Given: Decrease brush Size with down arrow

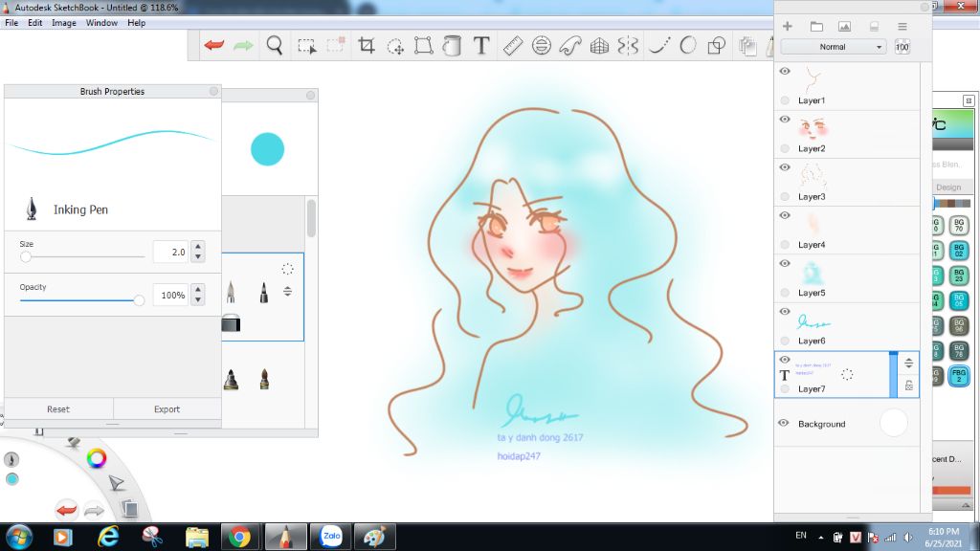Looking at the screenshot, I should tap(198, 256).
